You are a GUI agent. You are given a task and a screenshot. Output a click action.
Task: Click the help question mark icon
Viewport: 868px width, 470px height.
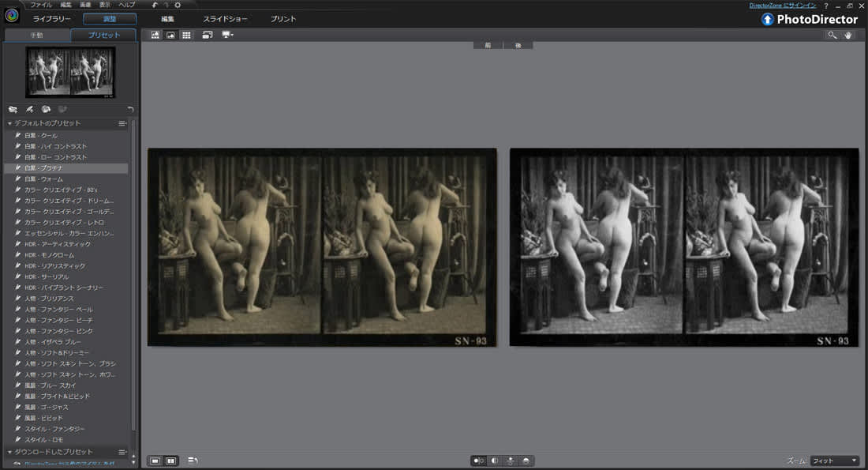point(826,6)
